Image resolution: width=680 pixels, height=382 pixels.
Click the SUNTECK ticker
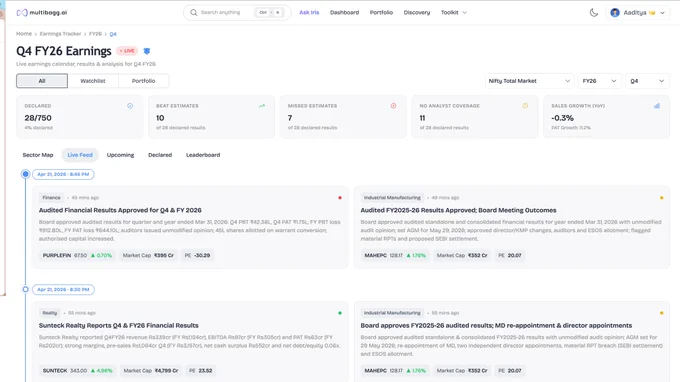tap(55, 371)
